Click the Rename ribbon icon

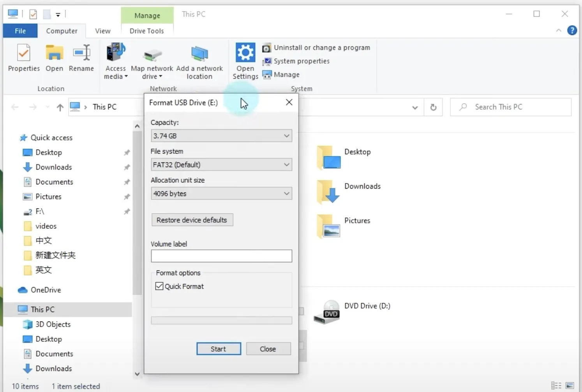(81, 58)
